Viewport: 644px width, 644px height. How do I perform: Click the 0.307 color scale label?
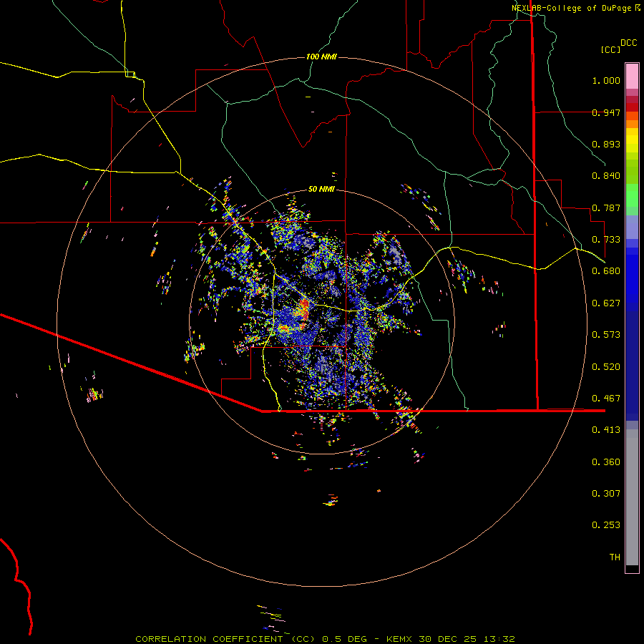[606, 494]
